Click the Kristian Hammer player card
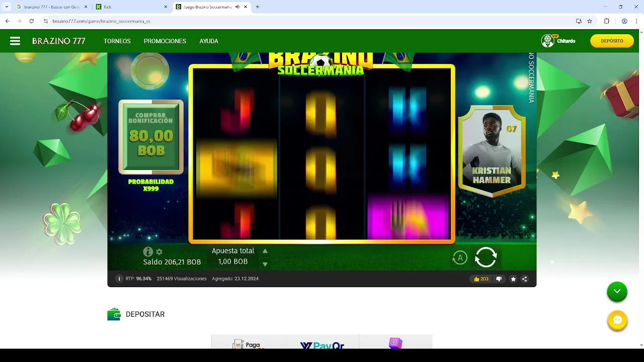 tap(492, 151)
